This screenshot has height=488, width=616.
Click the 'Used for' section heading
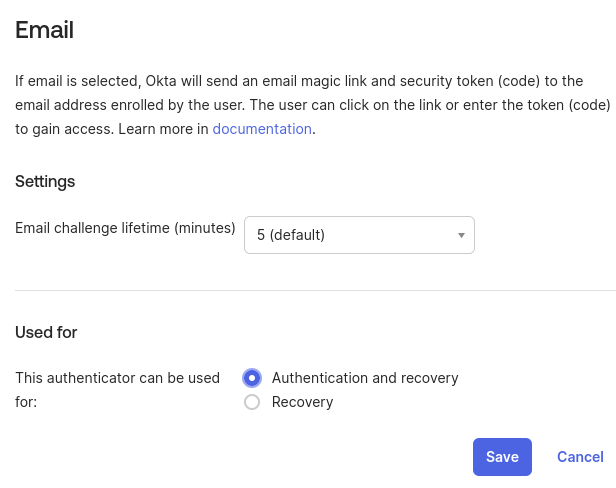(x=46, y=332)
